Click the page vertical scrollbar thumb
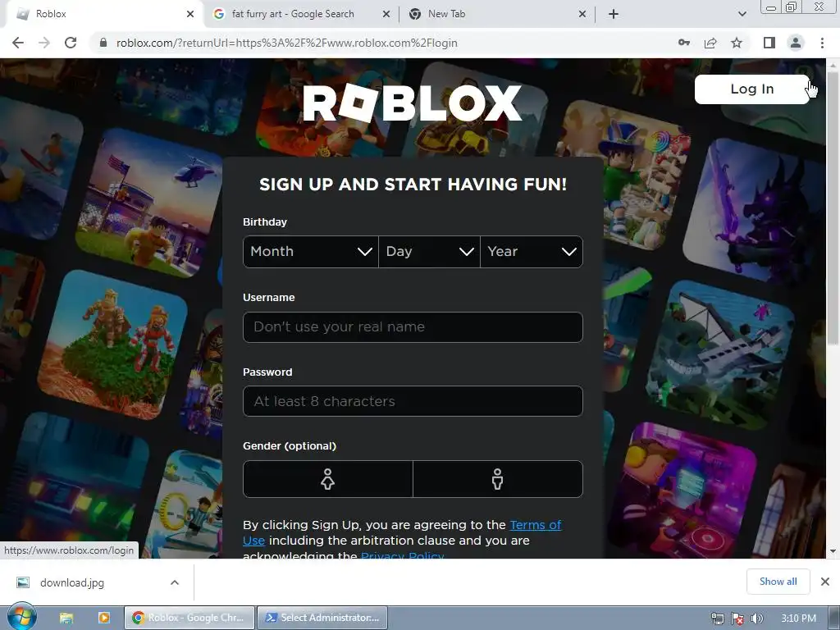This screenshot has height=630, width=840. (833, 206)
